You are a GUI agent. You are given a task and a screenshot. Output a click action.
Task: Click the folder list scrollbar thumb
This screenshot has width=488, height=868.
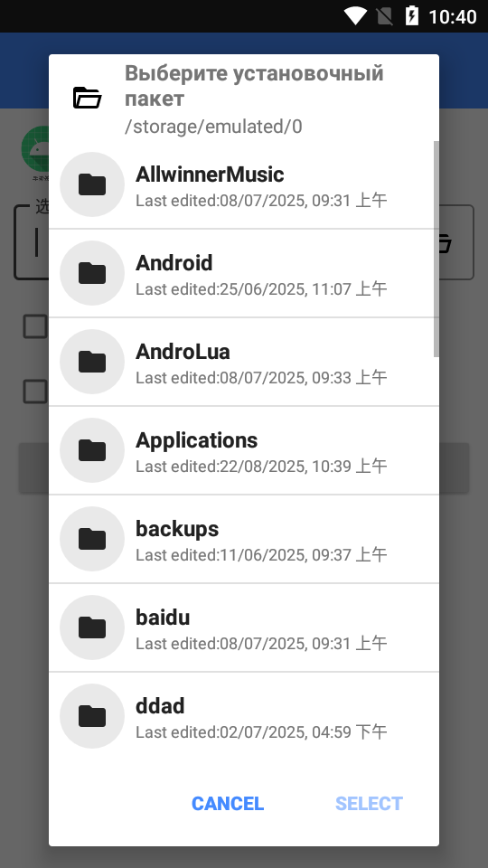coord(436,249)
